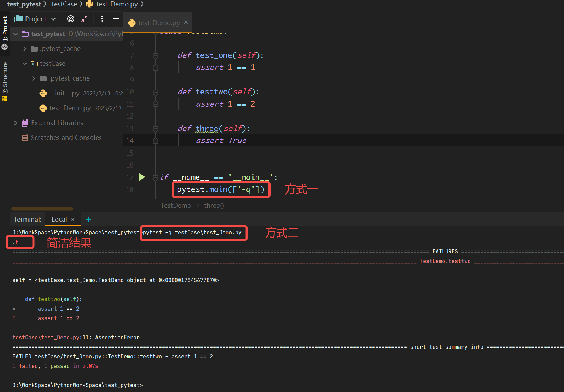This screenshot has height=392, width=564.
Task: Click the TestDemo.testtwo failure header
Action: 445,261
